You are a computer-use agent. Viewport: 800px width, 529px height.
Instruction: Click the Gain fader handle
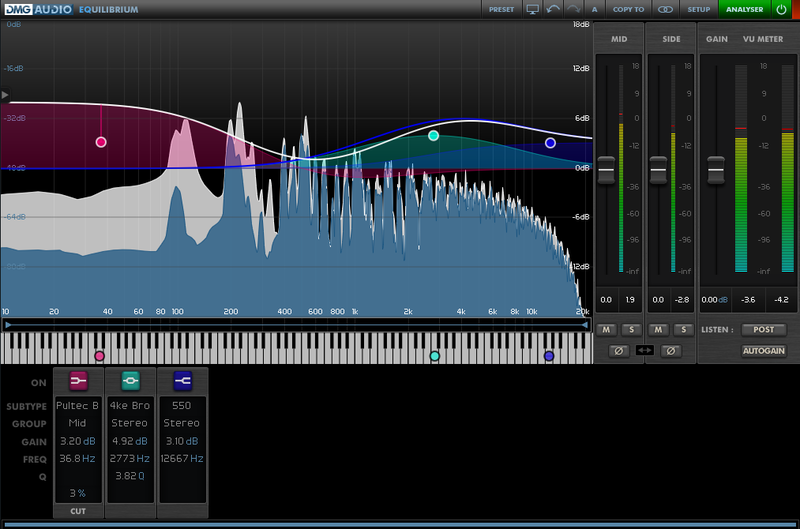click(715, 170)
